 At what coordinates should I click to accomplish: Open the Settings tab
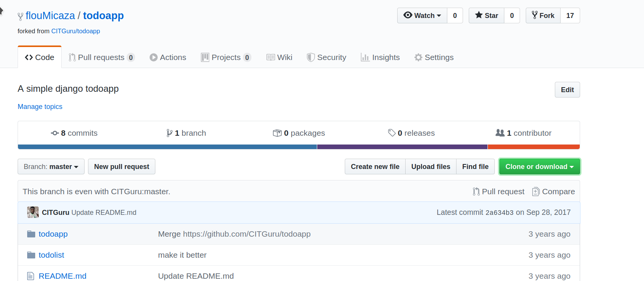coord(434,57)
